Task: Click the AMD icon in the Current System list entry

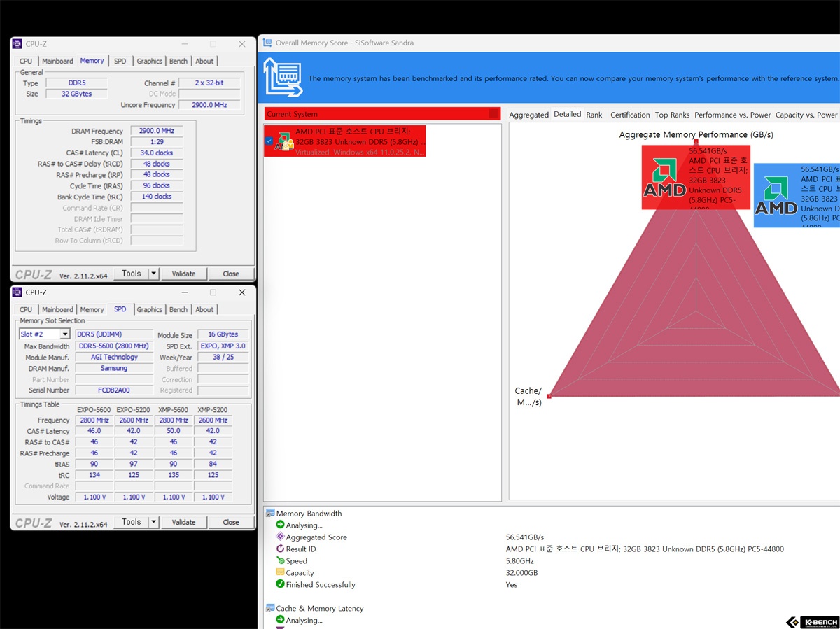Action: (x=284, y=141)
